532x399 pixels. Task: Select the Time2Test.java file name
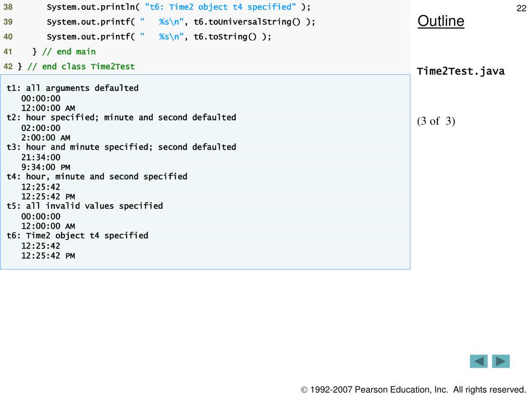tap(461, 71)
